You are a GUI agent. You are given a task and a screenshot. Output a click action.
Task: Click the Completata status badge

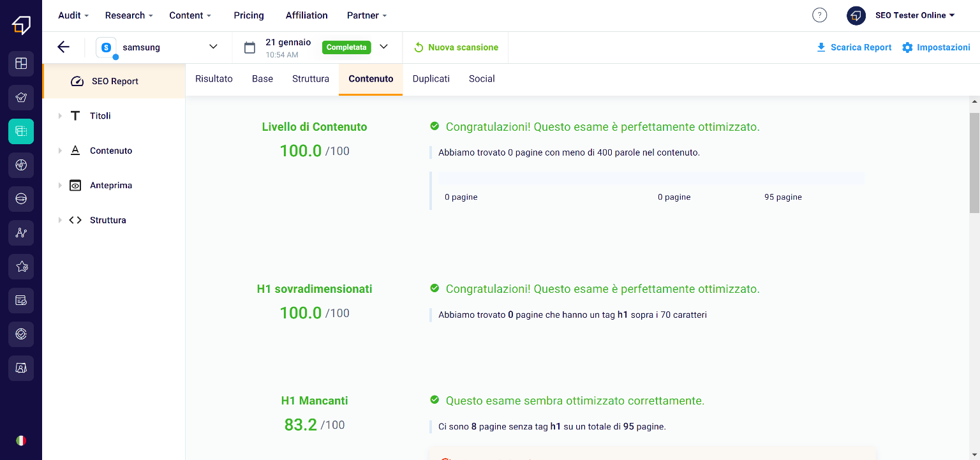(x=346, y=47)
